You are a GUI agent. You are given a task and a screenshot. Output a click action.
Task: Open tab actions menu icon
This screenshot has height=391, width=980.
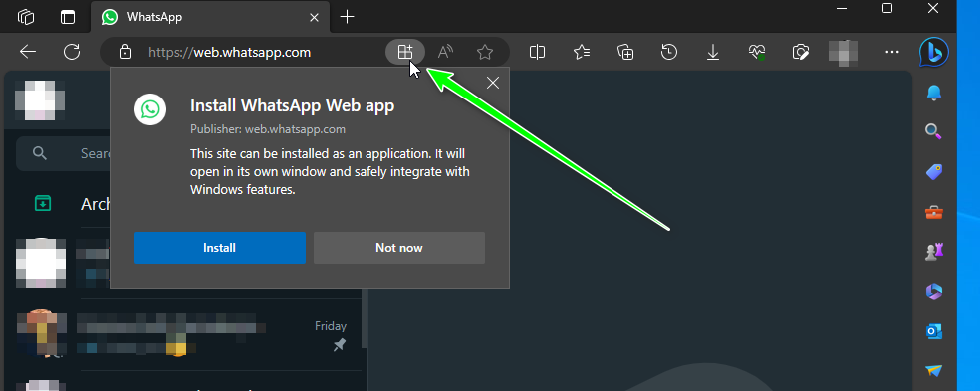pos(68,17)
